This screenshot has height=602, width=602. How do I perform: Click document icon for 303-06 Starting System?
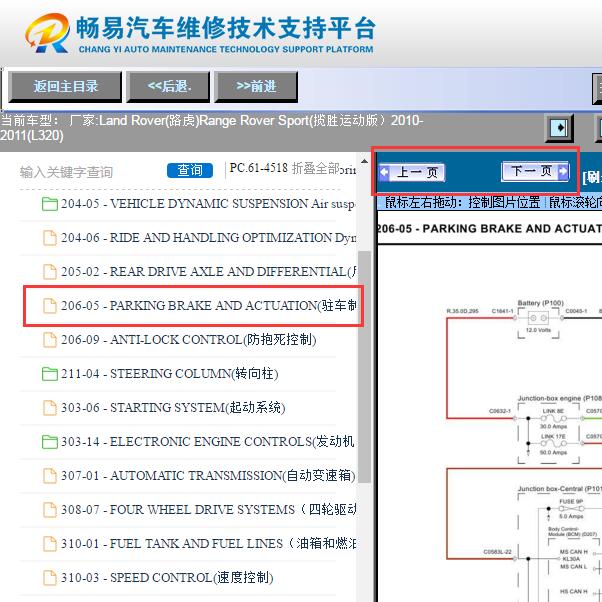(x=50, y=407)
